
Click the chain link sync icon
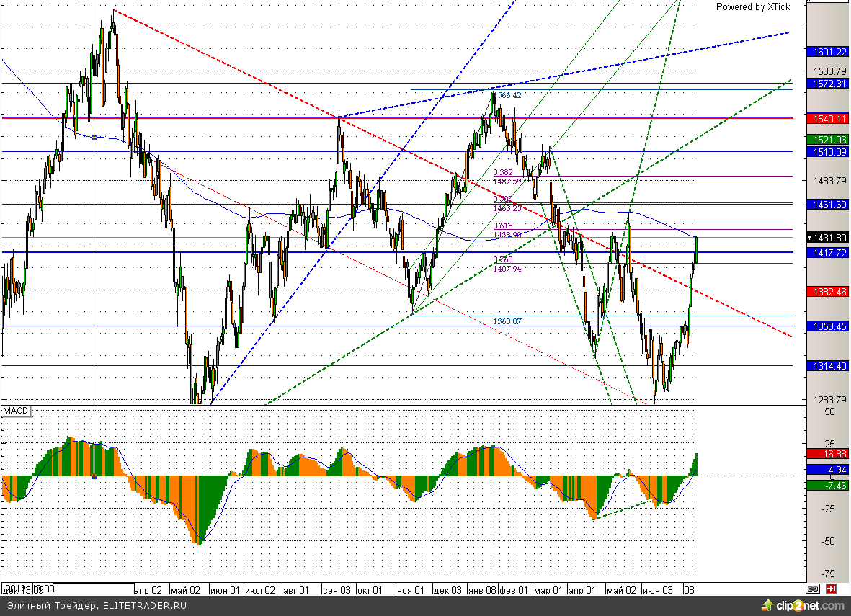813,589
